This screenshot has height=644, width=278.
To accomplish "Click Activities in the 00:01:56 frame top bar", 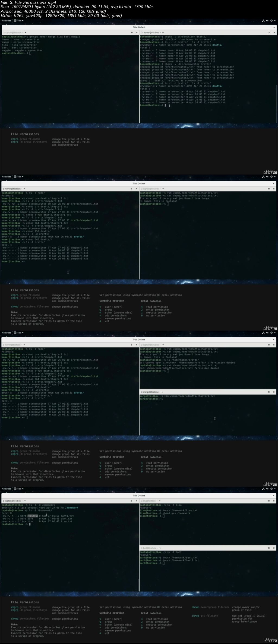I will pos(7,21).
